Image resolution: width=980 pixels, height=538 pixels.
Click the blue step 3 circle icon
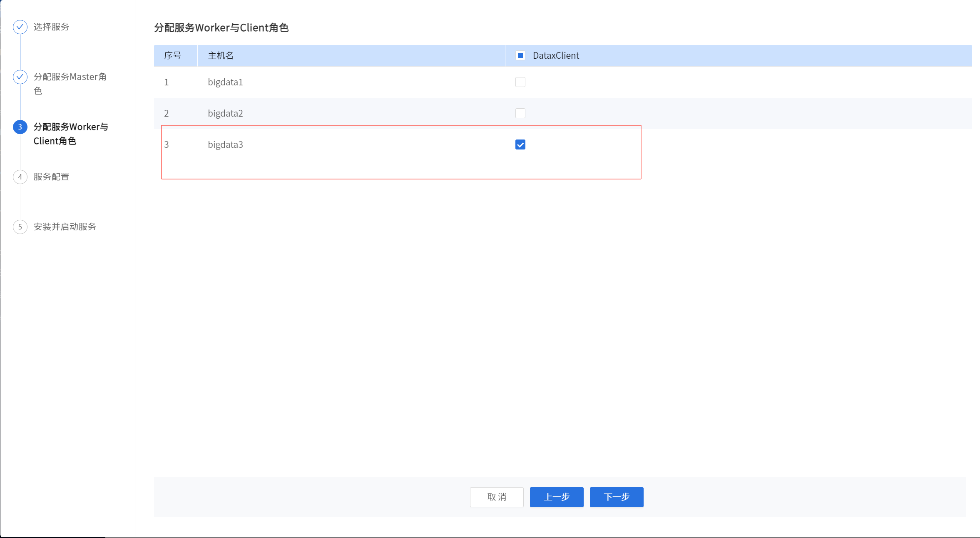pos(20,127)
